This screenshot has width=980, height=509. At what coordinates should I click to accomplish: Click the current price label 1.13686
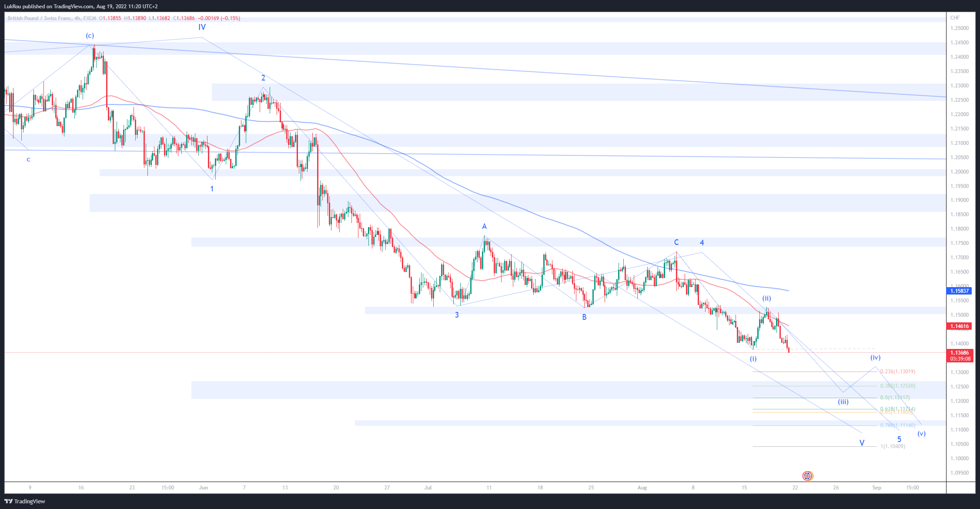tap(959, 353)
